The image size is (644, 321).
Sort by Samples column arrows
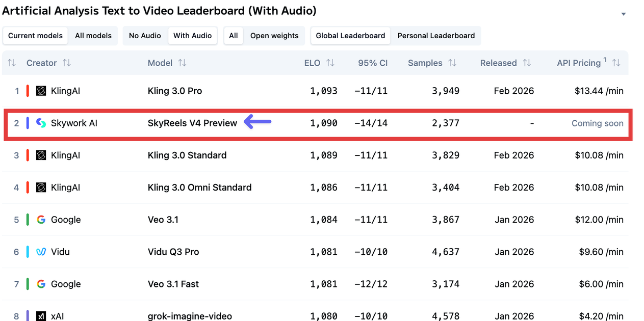[x=452, y=63]
